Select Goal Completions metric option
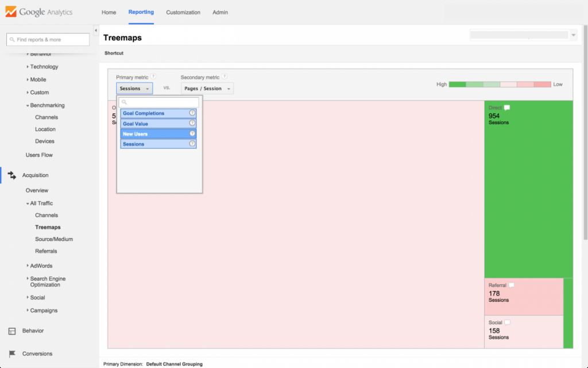This screenshot has height=368, width=588. point(158,113)
